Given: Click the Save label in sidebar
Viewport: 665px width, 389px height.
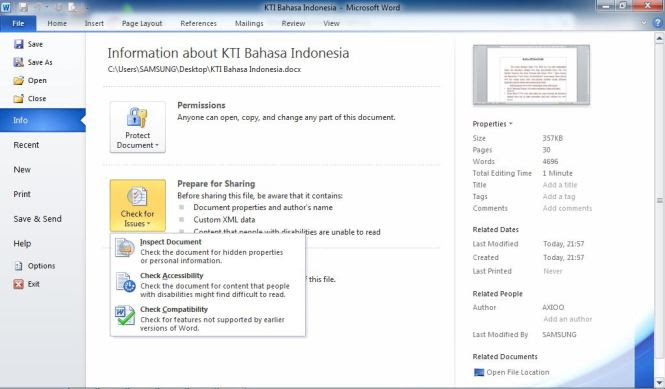Looking at the screenshot, I should [x=35, y=44].
